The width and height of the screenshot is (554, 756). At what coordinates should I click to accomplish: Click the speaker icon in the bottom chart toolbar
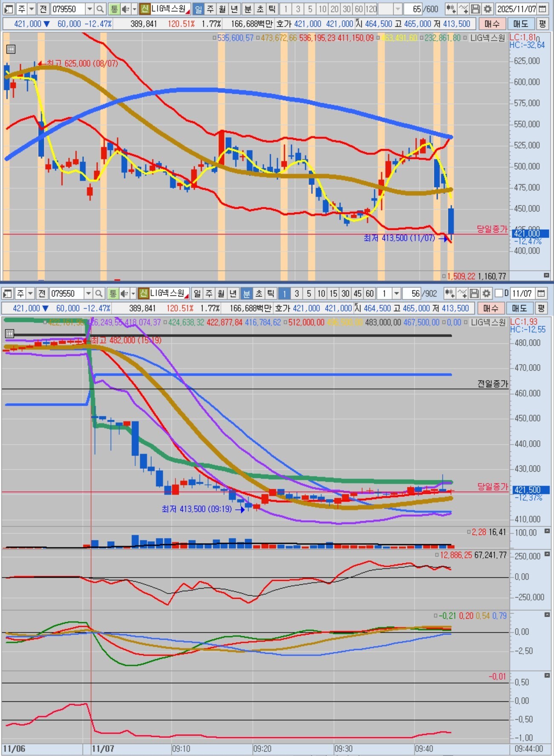(124, 294)
